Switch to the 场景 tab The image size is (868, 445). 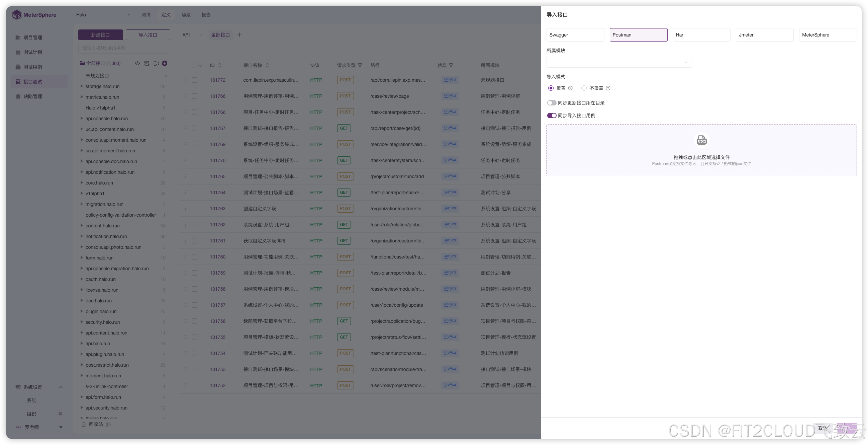[x=186, y=15]
